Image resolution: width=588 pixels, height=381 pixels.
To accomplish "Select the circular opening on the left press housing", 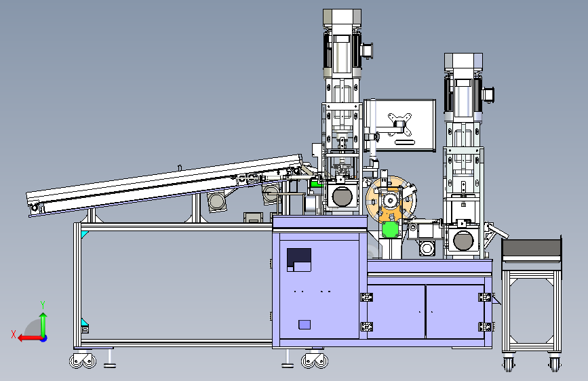I will [342, 197].
